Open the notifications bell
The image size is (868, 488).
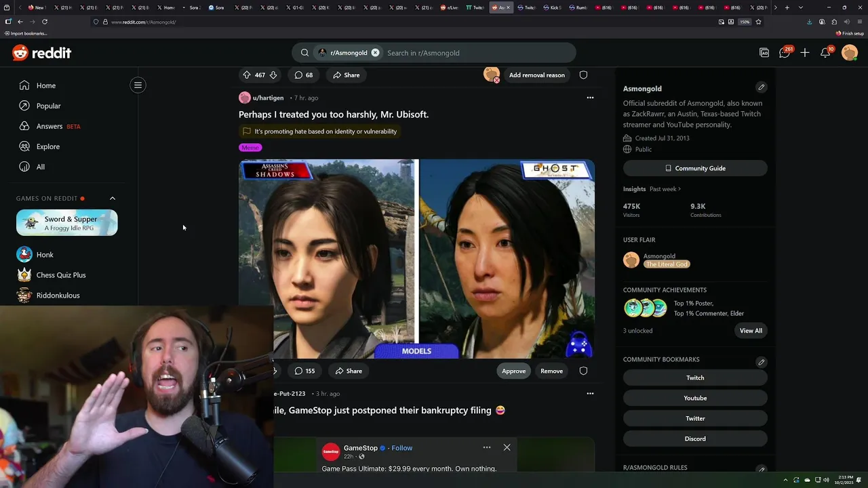(825, 53)
